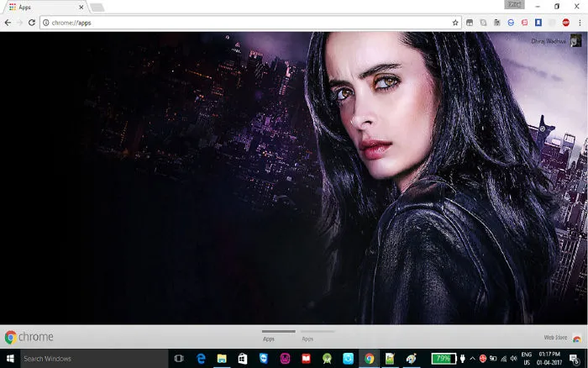Open the red book app on taskbar
Viewport: 588px width, 368px height.
306,359
